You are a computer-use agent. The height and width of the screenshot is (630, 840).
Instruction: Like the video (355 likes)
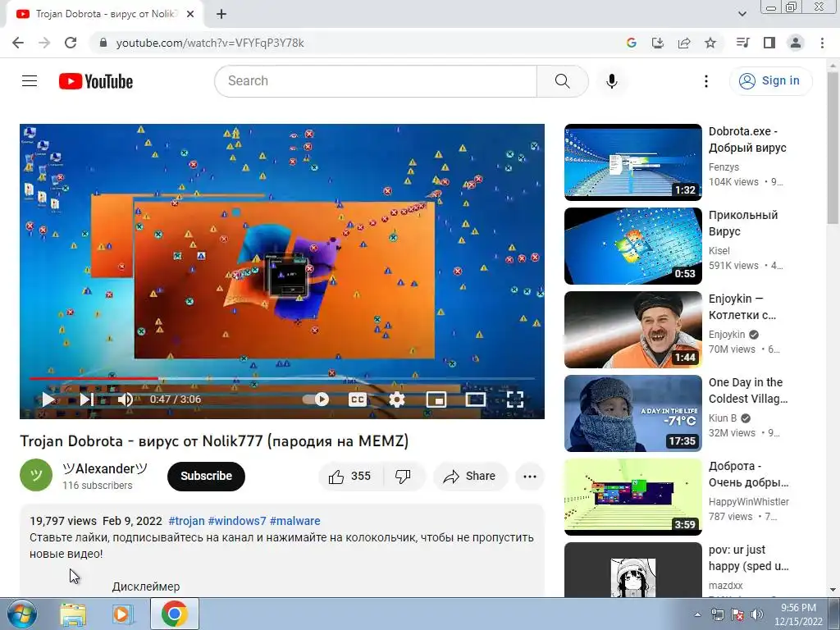349,477
